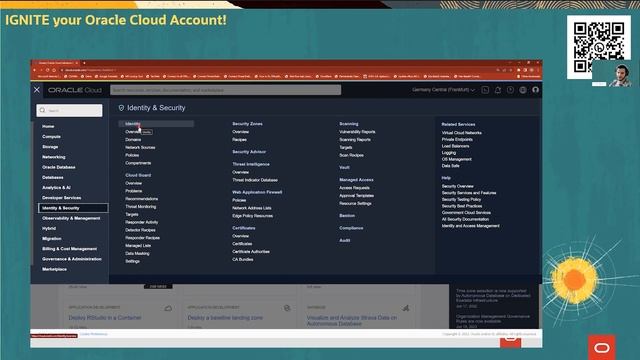
Task: Open the Germany Central (Frankfurt) region dropdown
Action: click(x=443, y=90)
